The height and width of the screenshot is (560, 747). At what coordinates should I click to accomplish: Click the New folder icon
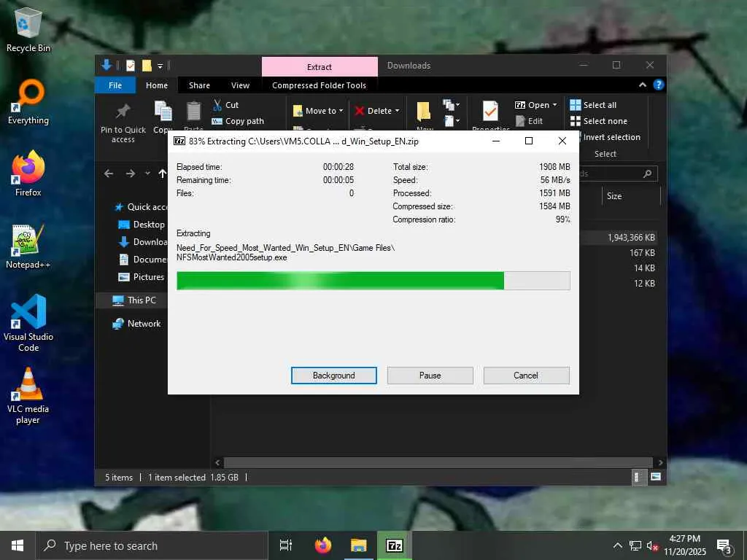424,112
